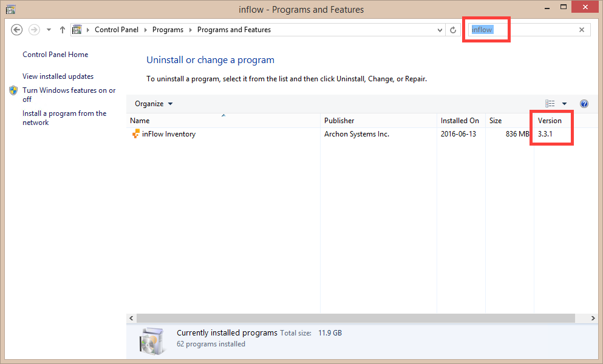This screenshot has height=364, width=603.
Task: Expand chevron after Programs breadcrumb
Action: click(x=190, y=30)
